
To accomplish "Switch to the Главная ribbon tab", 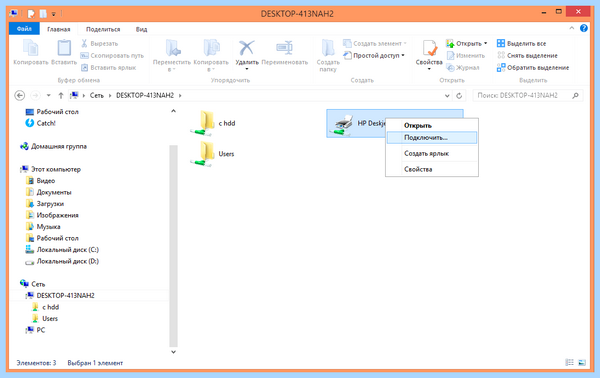I will (x=59, y=29).
